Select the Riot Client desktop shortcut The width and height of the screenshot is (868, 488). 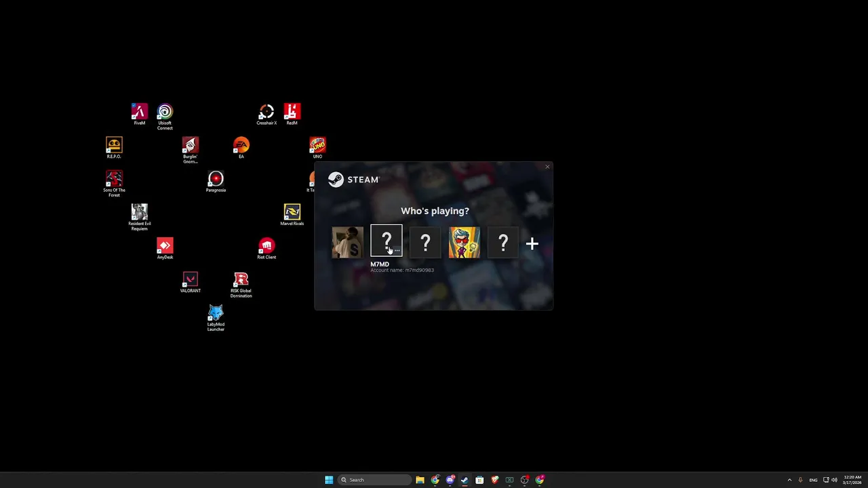(267, 249)
